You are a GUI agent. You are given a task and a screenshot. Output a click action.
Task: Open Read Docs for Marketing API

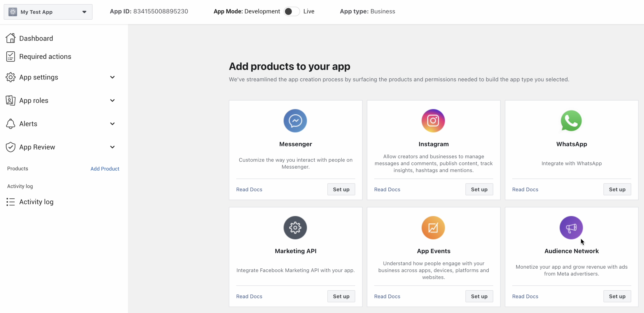249,296
